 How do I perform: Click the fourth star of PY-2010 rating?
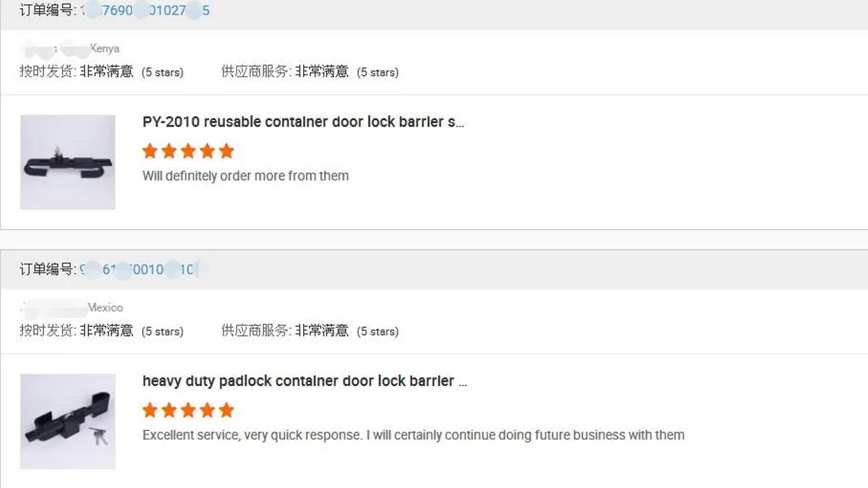point(208,151)
